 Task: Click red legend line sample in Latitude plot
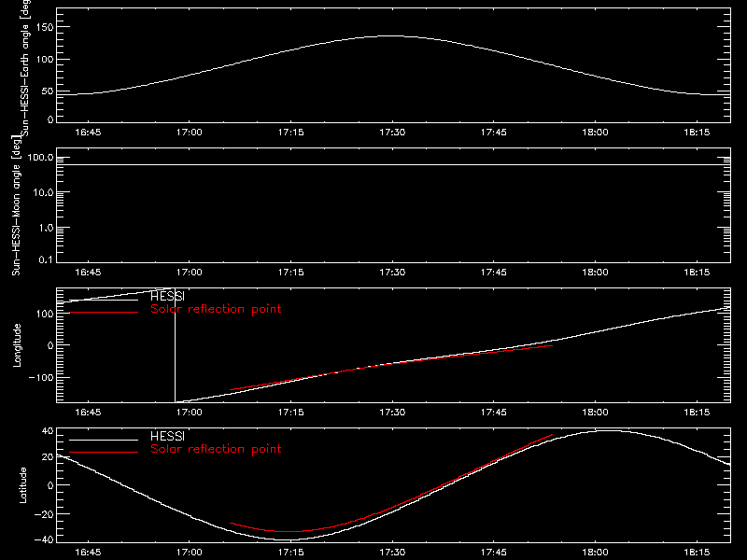(x=104, y=452)
